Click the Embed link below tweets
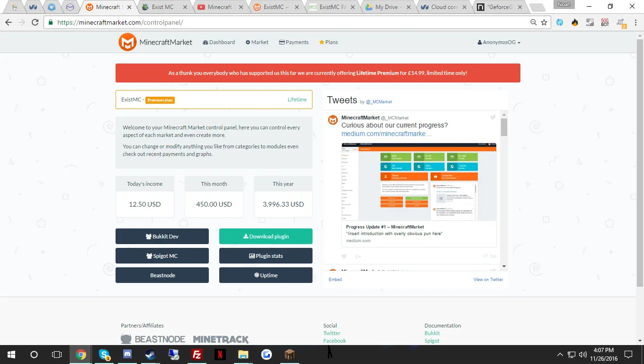This screenshot has width=644, height=364. pos(335,280)
